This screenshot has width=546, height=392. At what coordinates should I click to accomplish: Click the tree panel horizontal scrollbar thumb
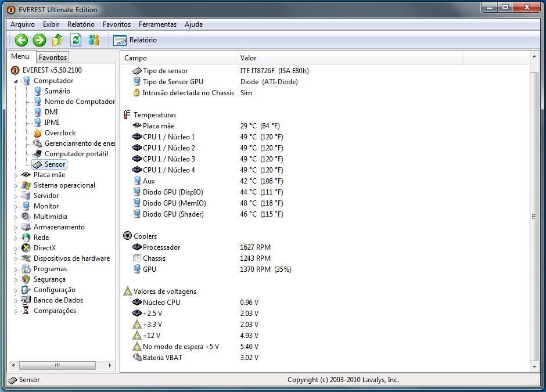click(58, 365)
